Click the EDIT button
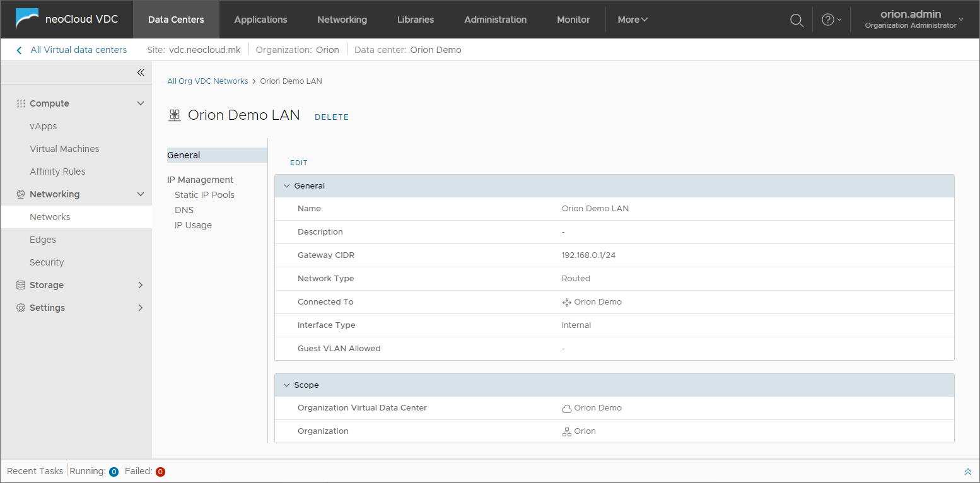This screenshot has height=483, width=980. click(x=299, y=163)
